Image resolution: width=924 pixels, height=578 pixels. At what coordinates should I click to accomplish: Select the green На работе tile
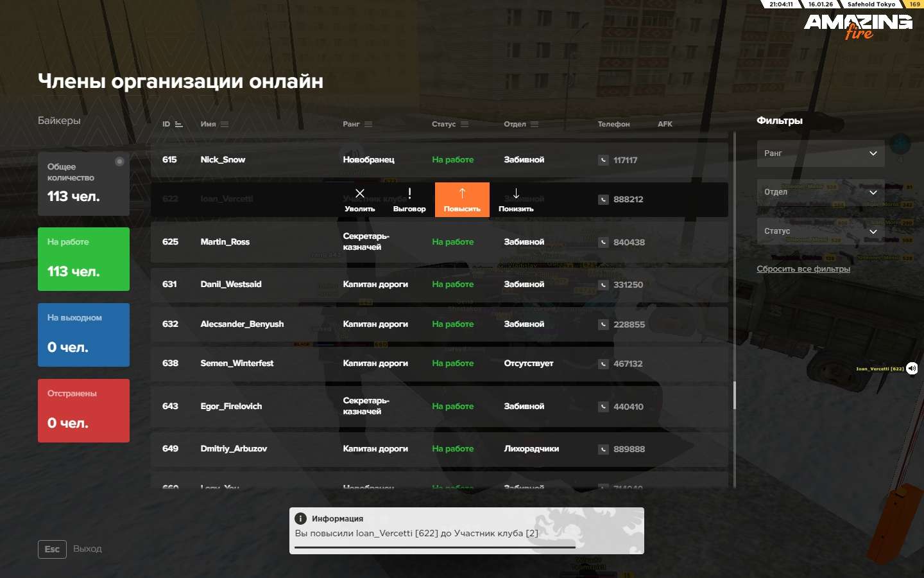[x=83, y=259]
